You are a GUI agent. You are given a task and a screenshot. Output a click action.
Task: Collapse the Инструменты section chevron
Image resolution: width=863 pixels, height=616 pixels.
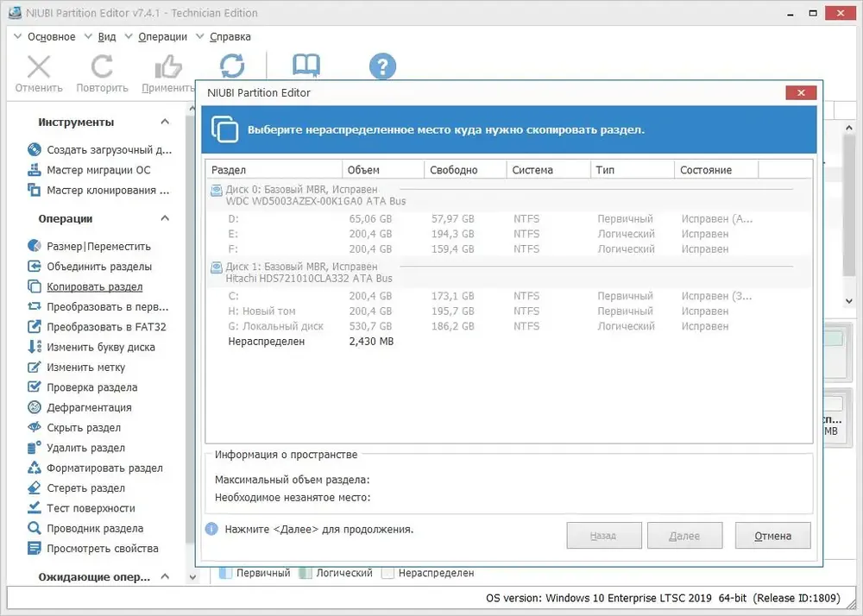tap(165, 122)
